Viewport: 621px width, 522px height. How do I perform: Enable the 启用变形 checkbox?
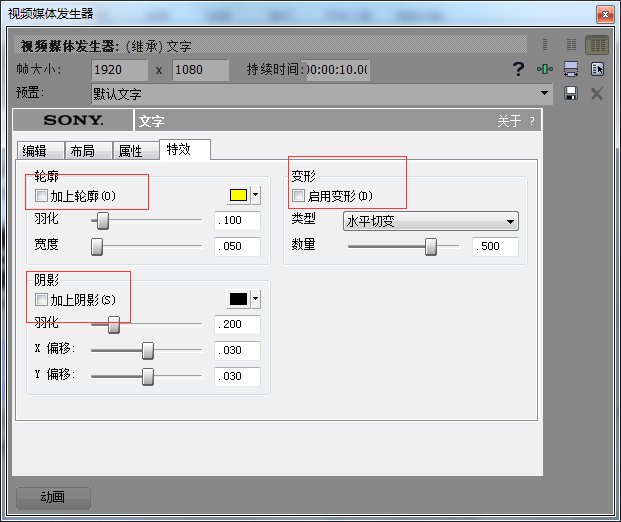coord(298,195)
